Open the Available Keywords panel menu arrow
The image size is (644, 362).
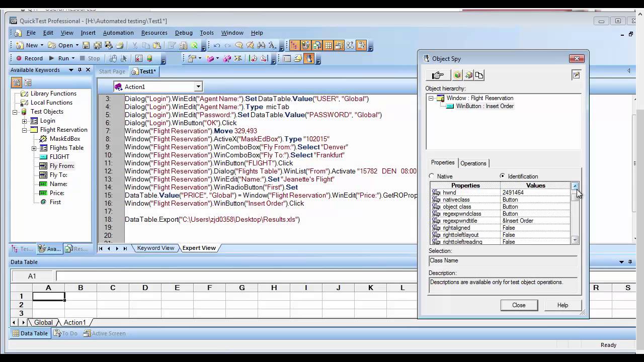[x=71, y=70]
